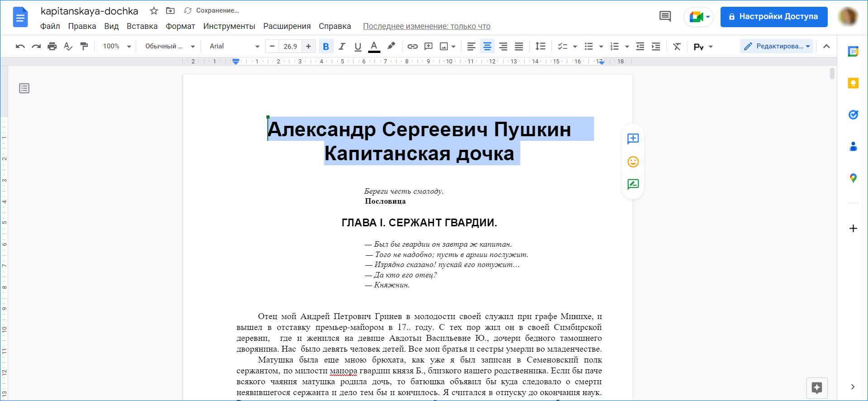
Task: Open the text color picker
Action: pyautogui.click(x=374, y=46)
